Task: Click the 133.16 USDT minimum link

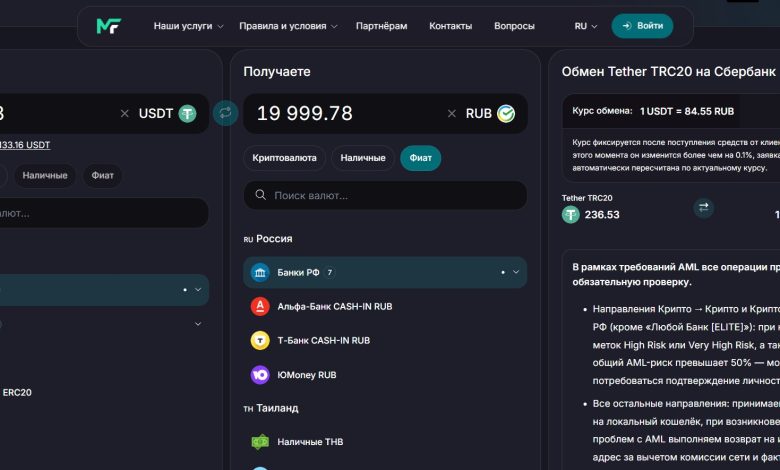Action: pyautogui.click(x=25, y=145)
